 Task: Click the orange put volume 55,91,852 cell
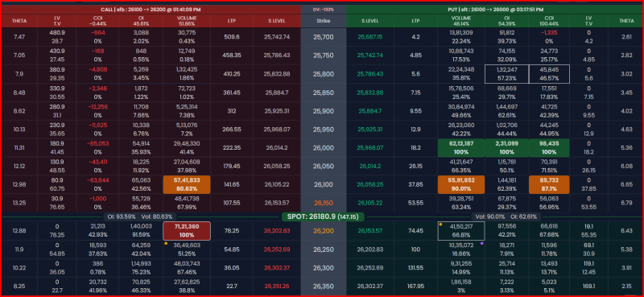pos(461,184)
